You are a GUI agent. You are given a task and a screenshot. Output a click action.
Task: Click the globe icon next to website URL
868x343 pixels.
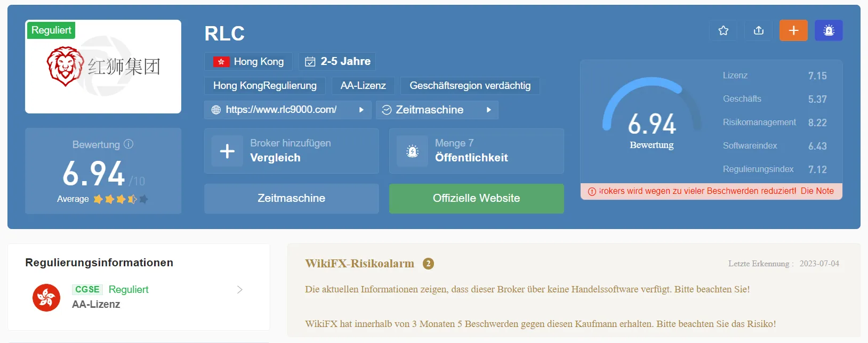(x=216, y=110)
